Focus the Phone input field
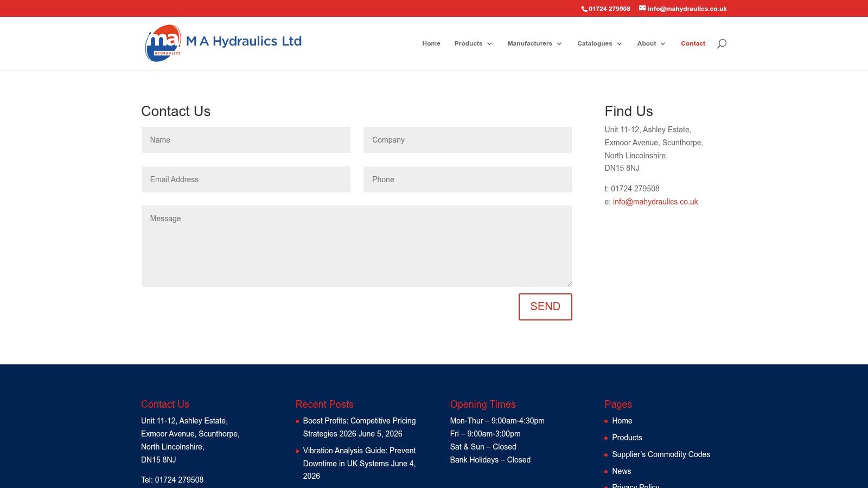 pos(468,179)
